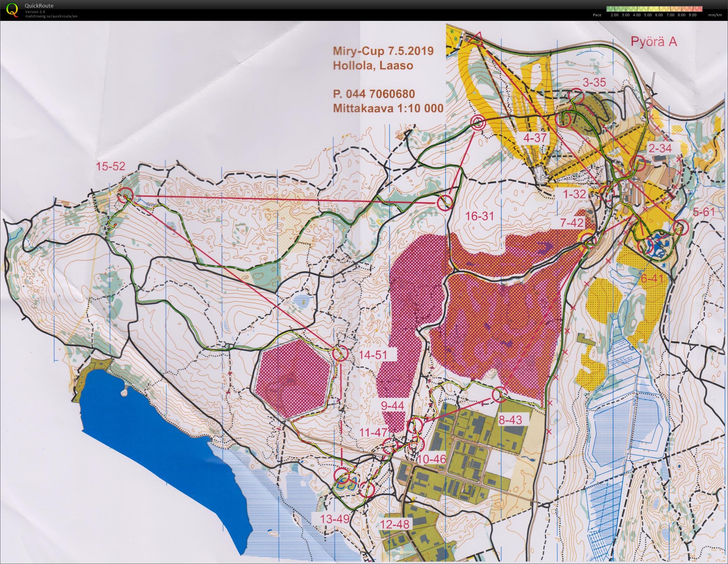Click control label 11-47
728x564 pixels.
click(x=374, y=432)
